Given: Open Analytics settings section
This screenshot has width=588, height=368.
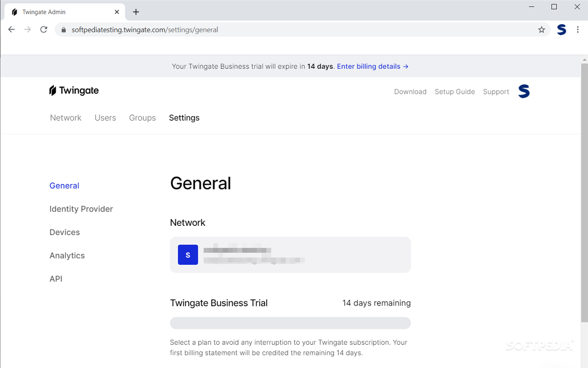Looking at the screenshot, I should [67, 256].
